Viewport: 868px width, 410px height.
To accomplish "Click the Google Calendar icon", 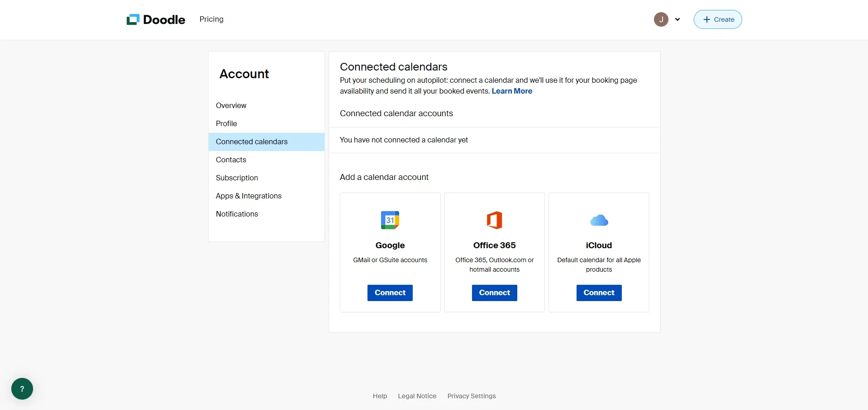I will 390,220.
